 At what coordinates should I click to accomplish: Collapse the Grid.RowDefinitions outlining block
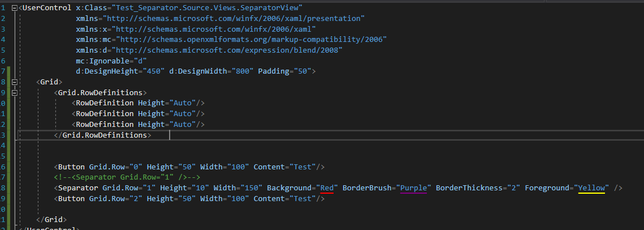tap(15, 92)
